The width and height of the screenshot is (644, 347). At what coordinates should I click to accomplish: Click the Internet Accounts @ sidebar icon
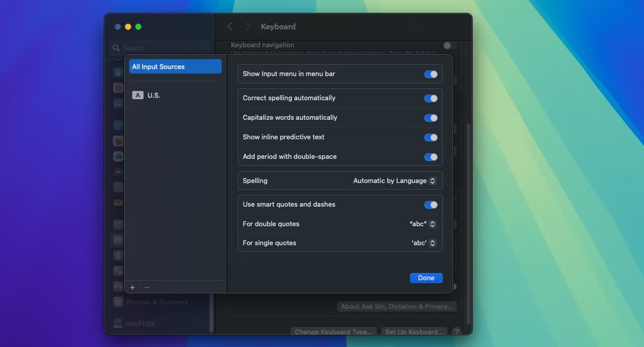point(118,125)
